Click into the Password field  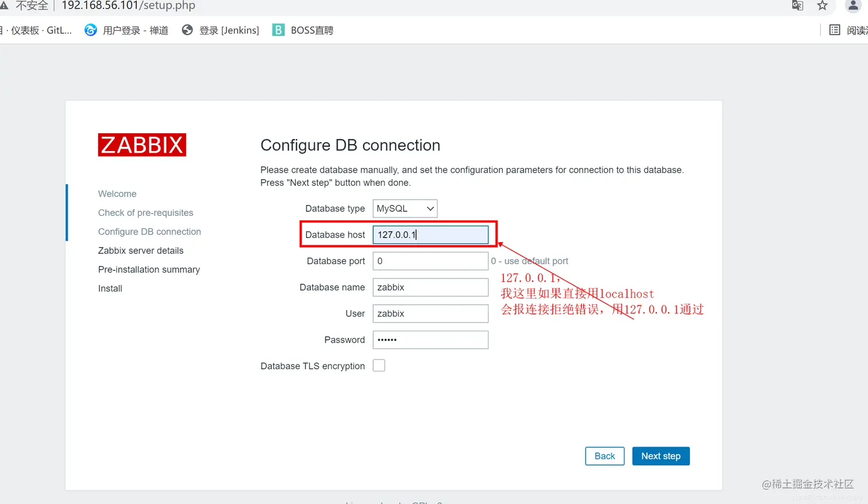click(431, 340)
